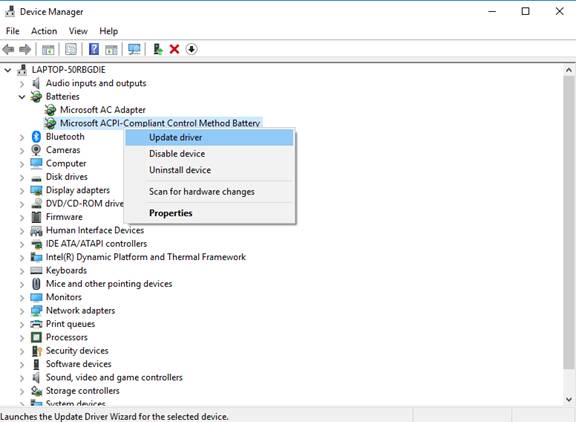Click the Audio inputs and outputs speaker icon
The height and width of the screenshot is (422, 576).
pos(36,83)
